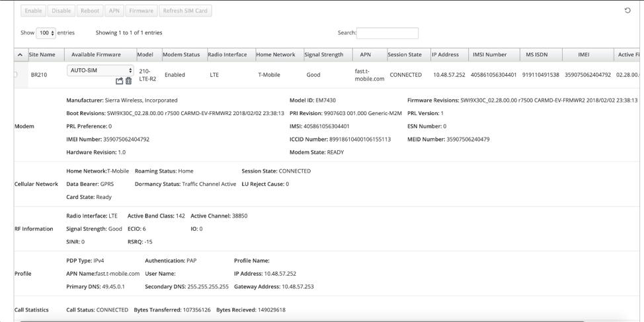Screen dimensions: 644x322
Task: Click MEID Number value 35907506240479
Action: tap(468, 140)
